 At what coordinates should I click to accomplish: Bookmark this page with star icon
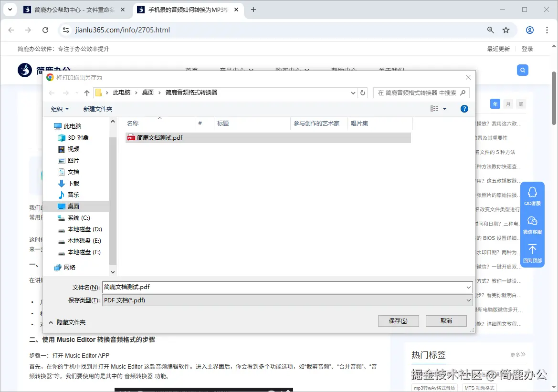pos(505,30)
